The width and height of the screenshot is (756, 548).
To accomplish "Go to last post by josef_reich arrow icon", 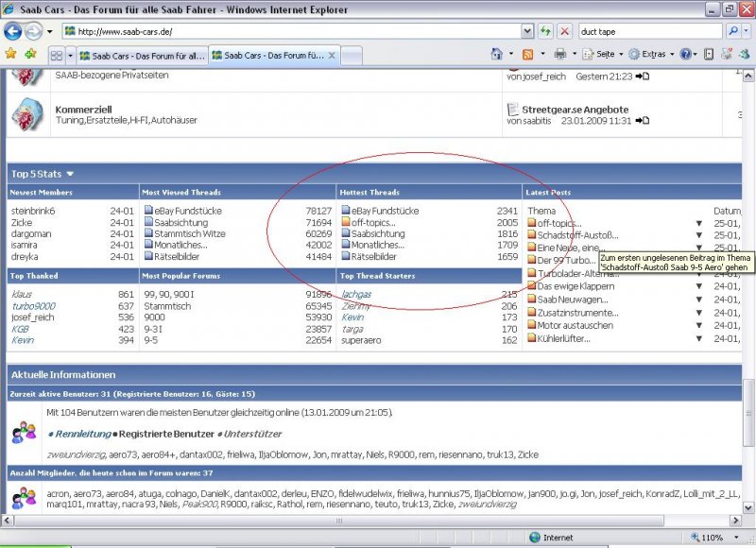I will click(642, 77).
